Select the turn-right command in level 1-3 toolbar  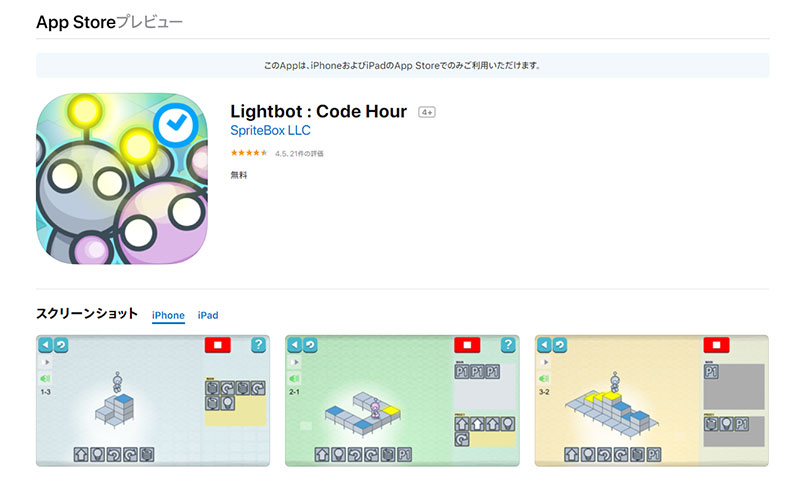point(130,454)
